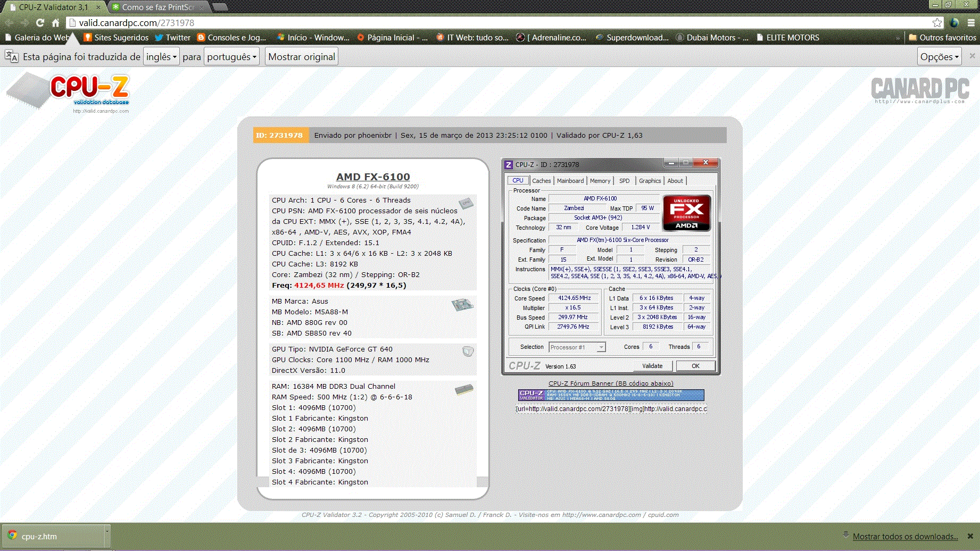Open the inglês source language dropdown

[x=161, y=56]
